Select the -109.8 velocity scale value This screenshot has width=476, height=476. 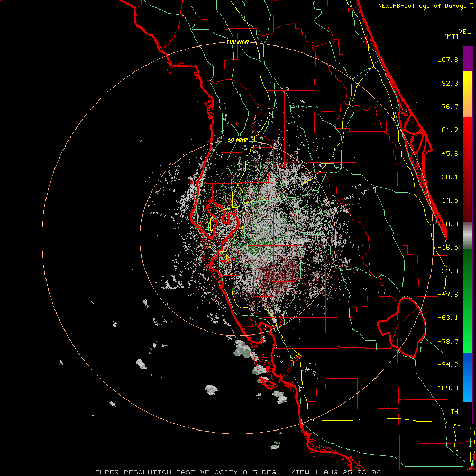[x=446, y=388]
